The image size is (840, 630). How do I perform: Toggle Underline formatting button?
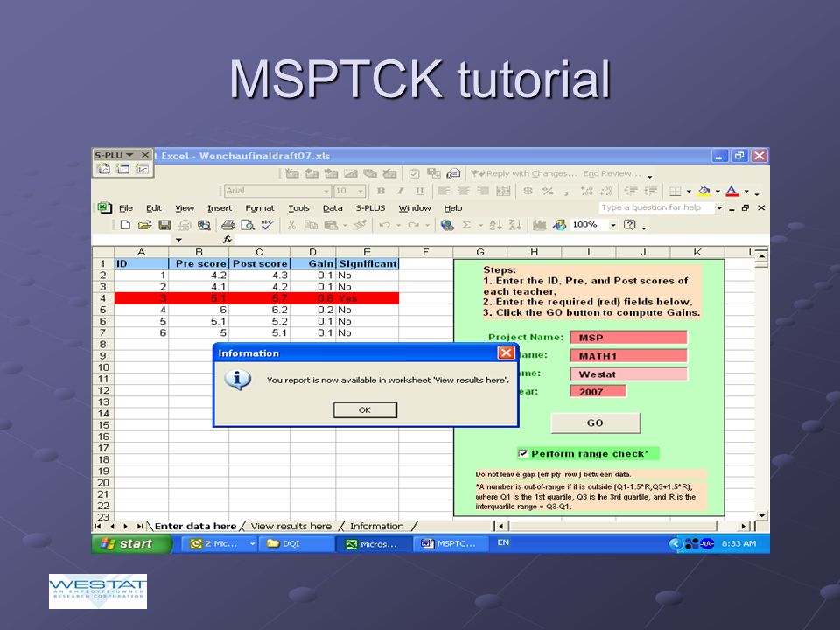(419, 191)
